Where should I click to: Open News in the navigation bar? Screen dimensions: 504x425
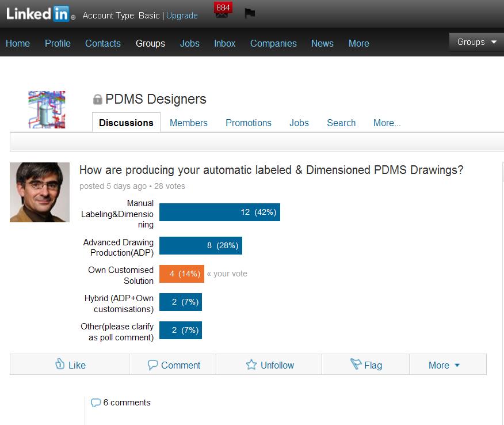click(322, 43)
